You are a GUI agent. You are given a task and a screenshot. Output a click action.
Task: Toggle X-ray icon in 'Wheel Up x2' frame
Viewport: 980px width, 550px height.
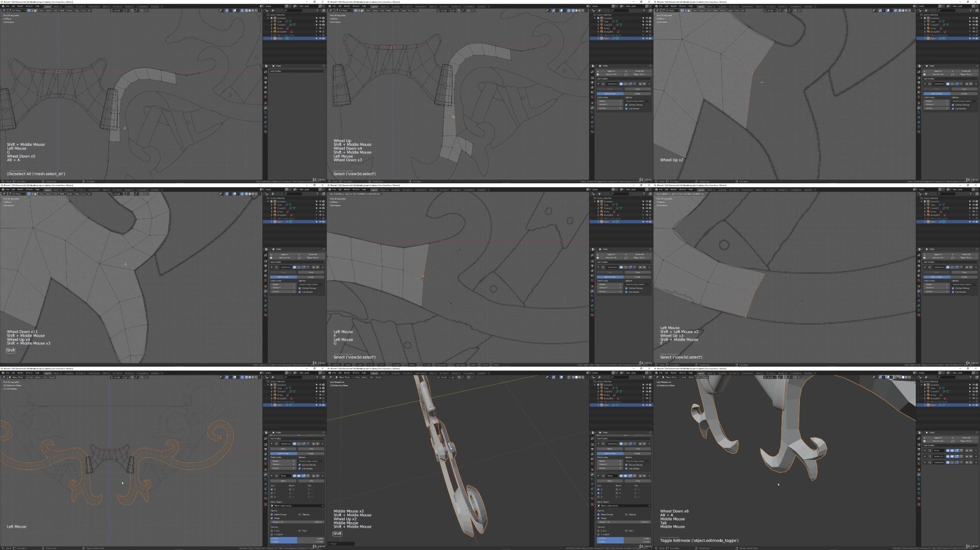coord(896,10)
